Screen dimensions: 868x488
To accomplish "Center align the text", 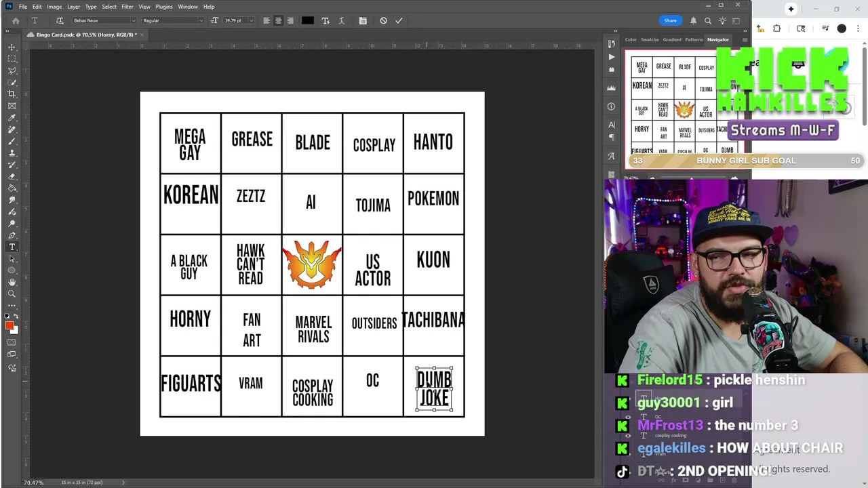I will coord(278,20).
